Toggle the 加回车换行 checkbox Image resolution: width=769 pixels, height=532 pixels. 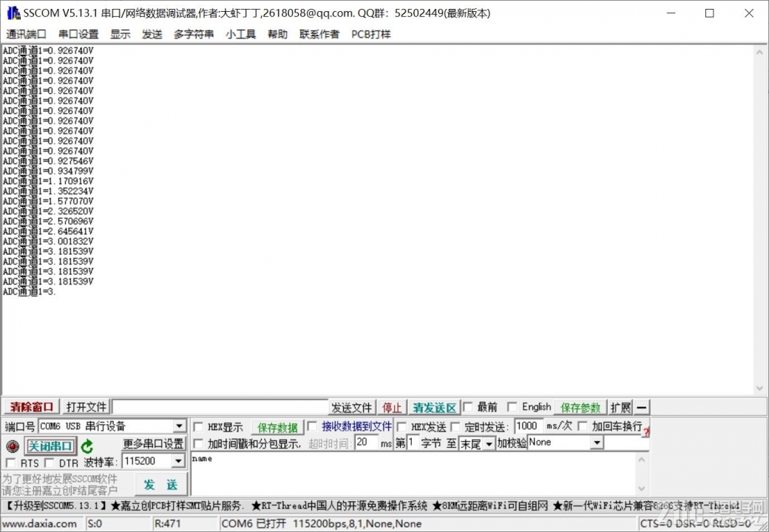coord(582,426)
